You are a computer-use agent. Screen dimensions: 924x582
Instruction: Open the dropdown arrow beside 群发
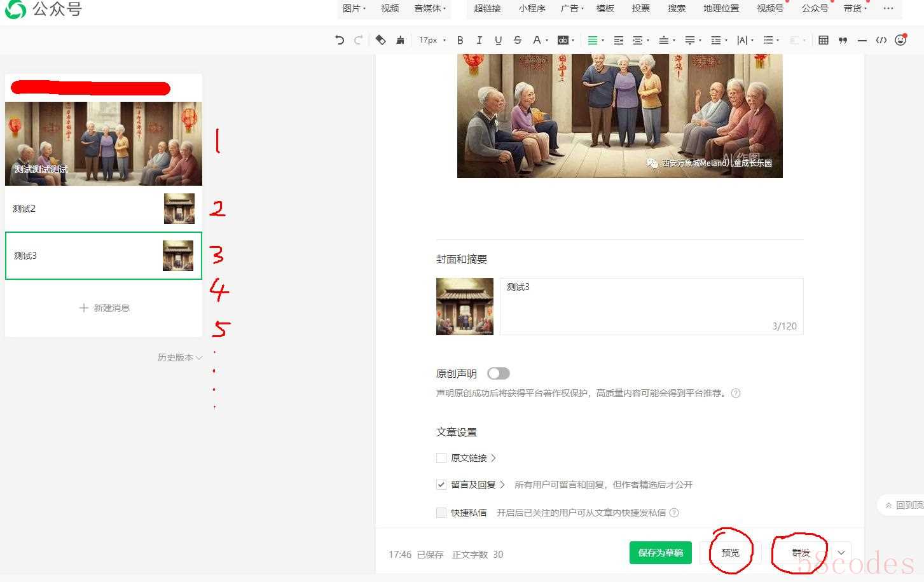click(841, 553)
